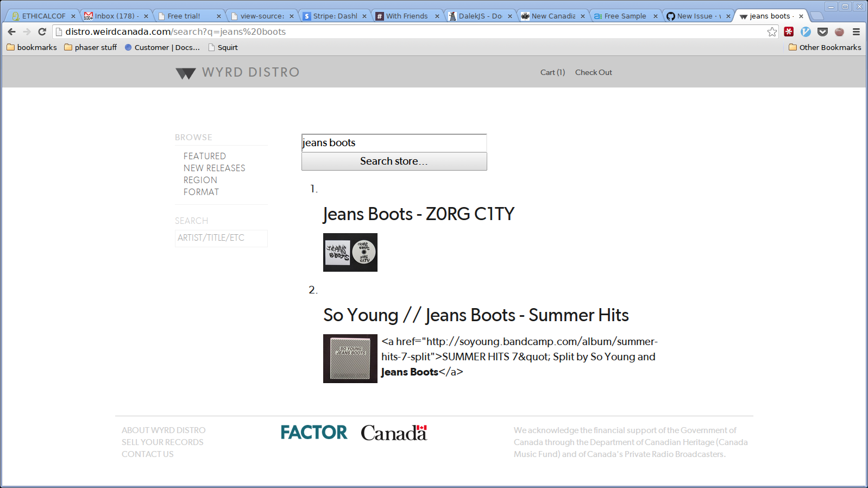Switch to the Free Sample tab
Viewport: 868px width, 488px height.
(625, 16)
